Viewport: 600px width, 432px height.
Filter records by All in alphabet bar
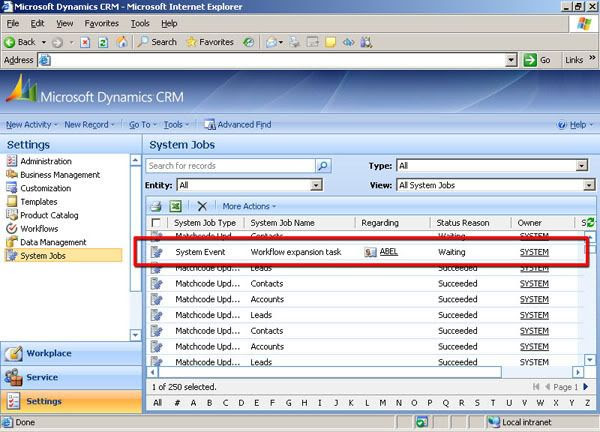coord(157,403)
